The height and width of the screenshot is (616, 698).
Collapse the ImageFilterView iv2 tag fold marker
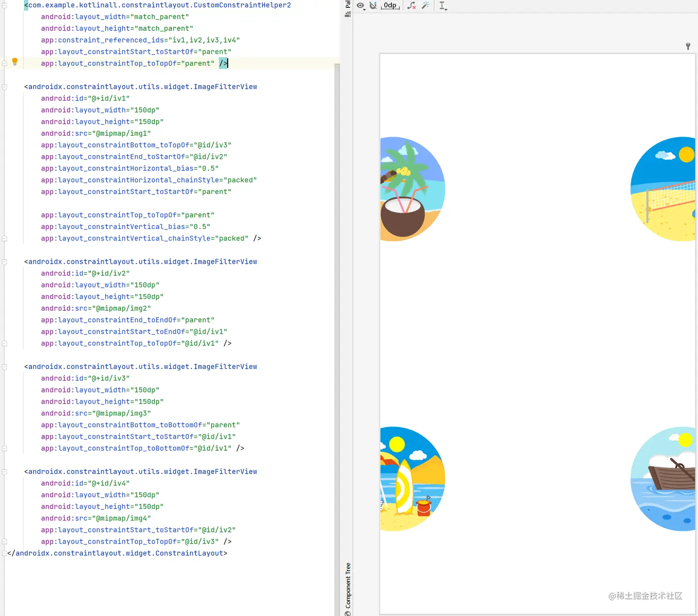point(5,262)
